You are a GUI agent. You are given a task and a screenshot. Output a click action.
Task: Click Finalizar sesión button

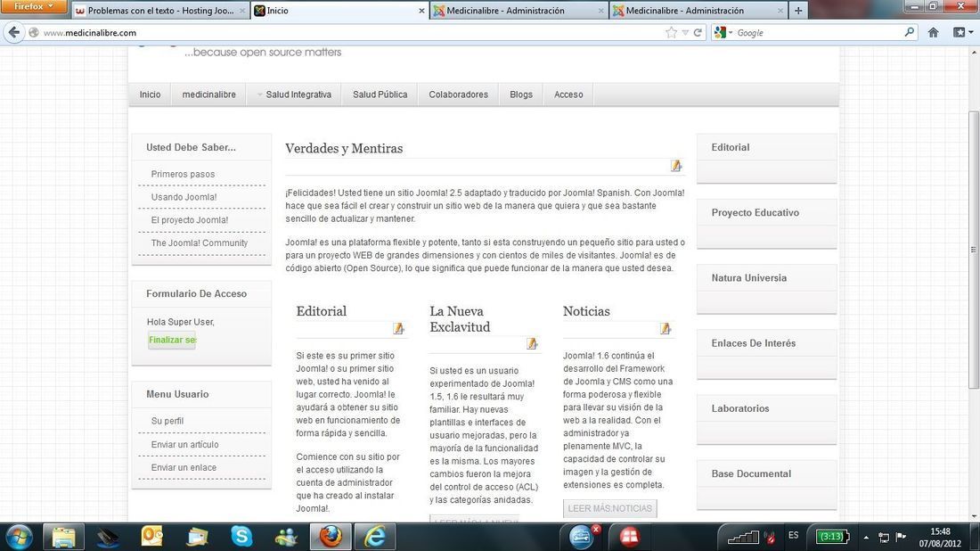click(x=172, y=340)
